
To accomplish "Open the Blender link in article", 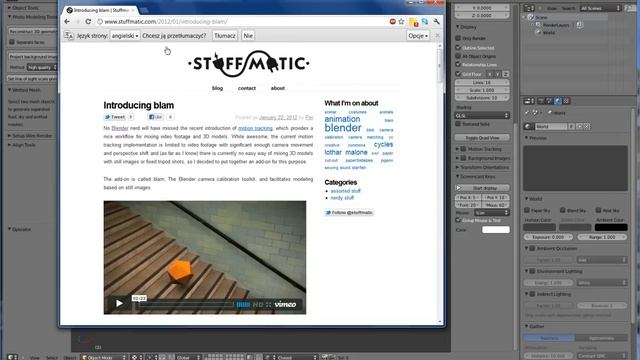I will pyautogui.click(x=120, y=128).
